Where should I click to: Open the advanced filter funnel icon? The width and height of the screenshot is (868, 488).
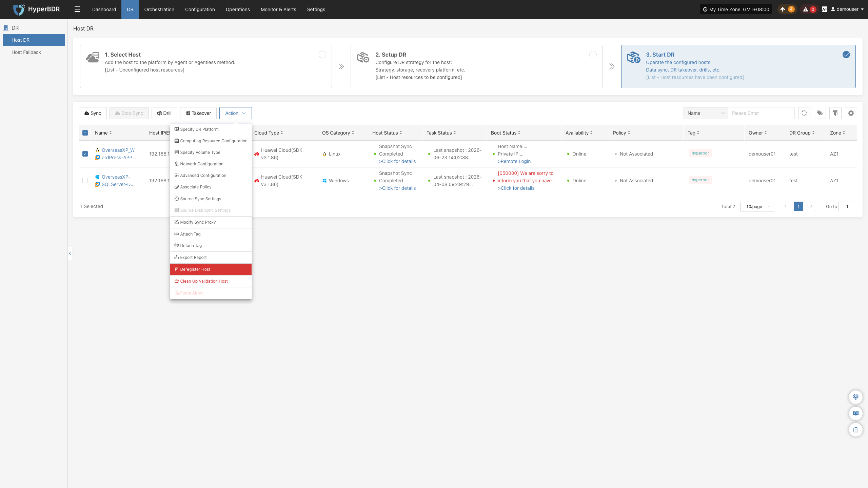[x=835, y=113]
